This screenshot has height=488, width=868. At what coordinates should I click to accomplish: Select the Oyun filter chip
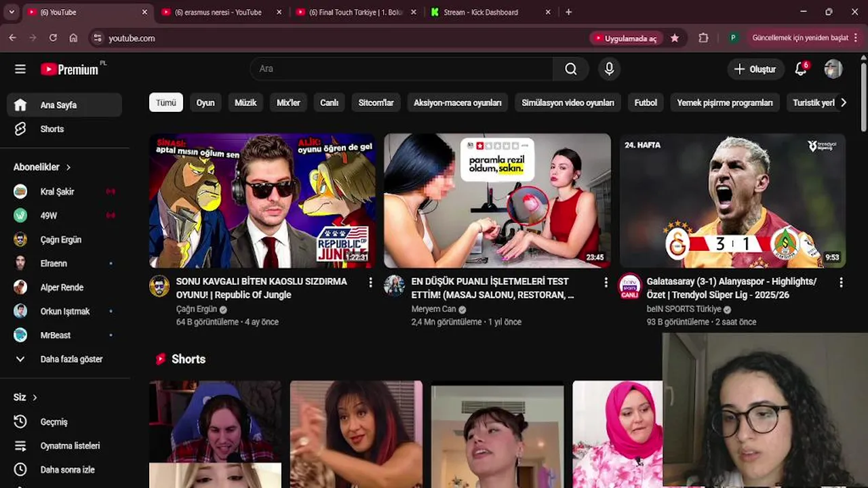(205, 102)
